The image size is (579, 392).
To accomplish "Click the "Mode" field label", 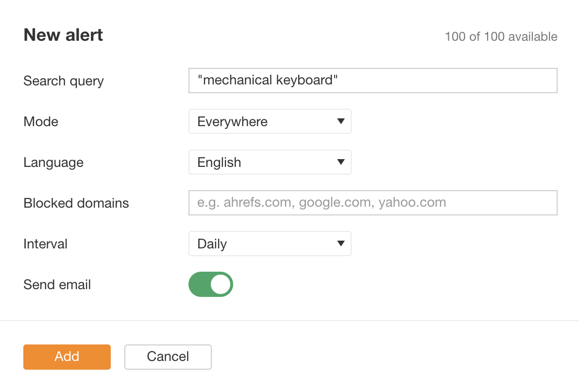I will pyautogui.click(x=41, y=122).
